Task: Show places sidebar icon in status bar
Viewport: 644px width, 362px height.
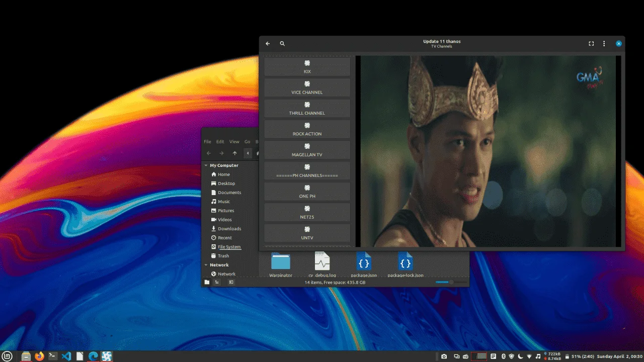Action: click(x=207, y=283)
